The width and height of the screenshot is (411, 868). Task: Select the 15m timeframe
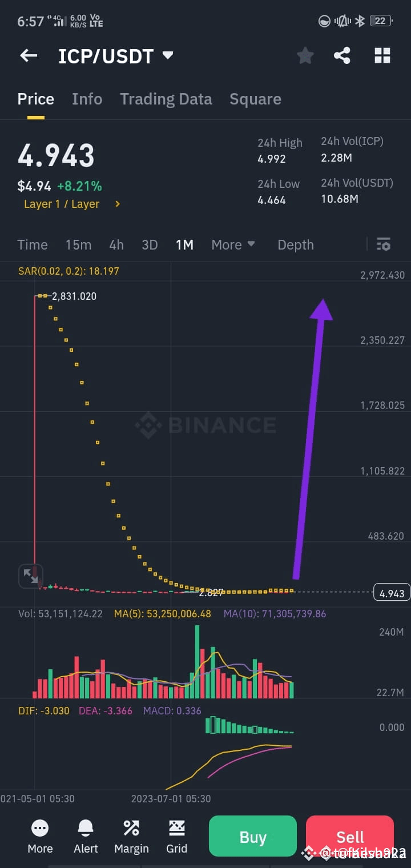pyautogui.click(x=78, y=244)
